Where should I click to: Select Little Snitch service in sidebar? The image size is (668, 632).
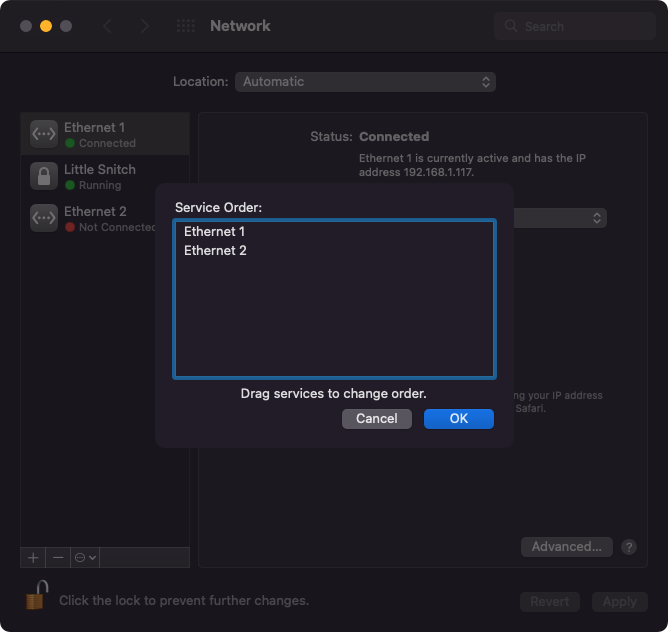click(x=105, y=176)
